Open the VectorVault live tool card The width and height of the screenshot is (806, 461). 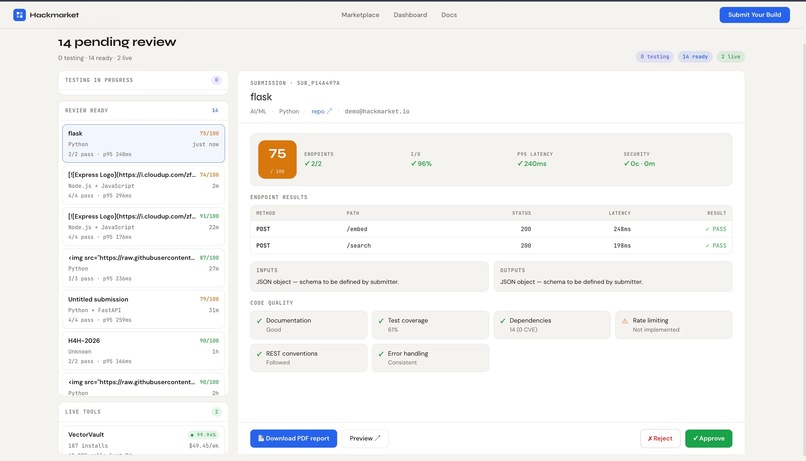(x=143, y=440)
